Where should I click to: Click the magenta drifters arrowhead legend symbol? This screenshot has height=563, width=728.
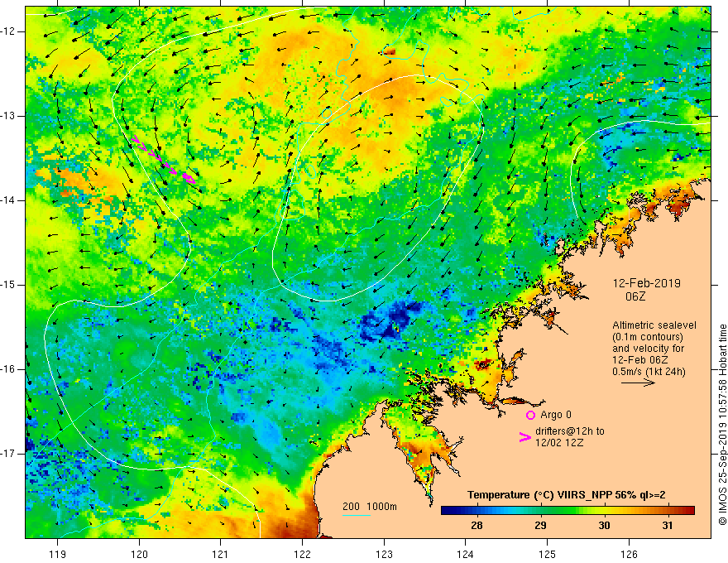tap(524, 436)
